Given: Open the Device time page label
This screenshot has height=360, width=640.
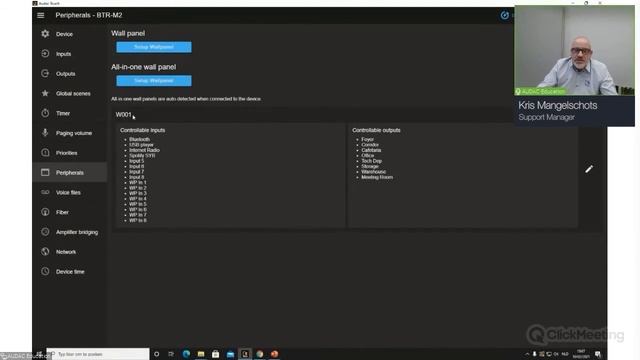Looking at the screenshot, I should pos(70,272).
